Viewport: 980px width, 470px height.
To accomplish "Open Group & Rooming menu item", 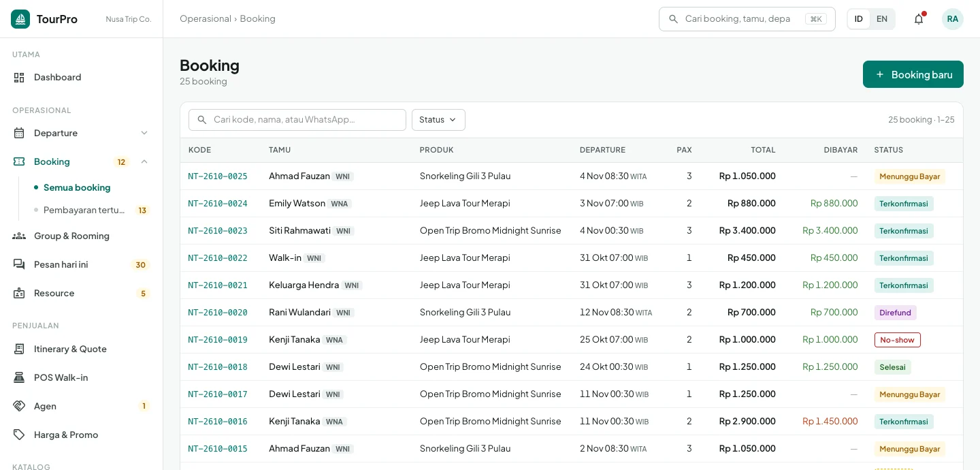I will 82,236.
